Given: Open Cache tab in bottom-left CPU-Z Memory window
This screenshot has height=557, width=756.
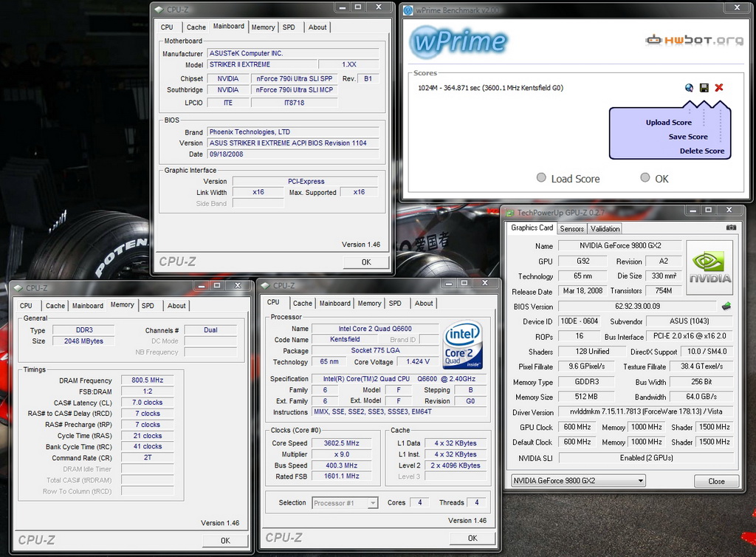Looking at the screenshot, I should point(55,306).
